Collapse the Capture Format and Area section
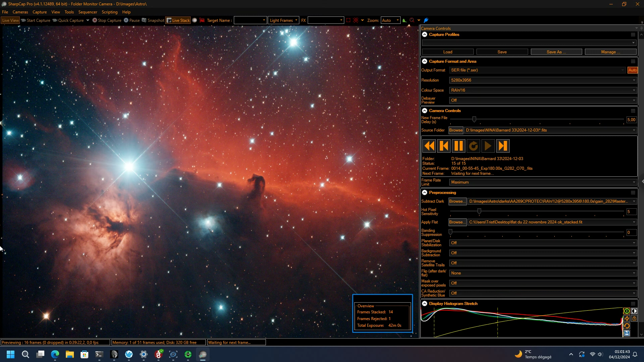 coord(425,61)
